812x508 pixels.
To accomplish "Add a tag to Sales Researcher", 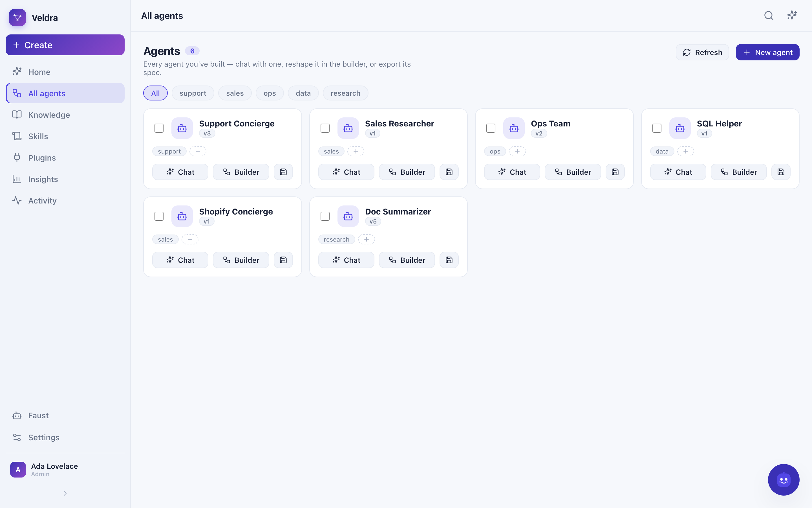I will (x=356, y=151).
